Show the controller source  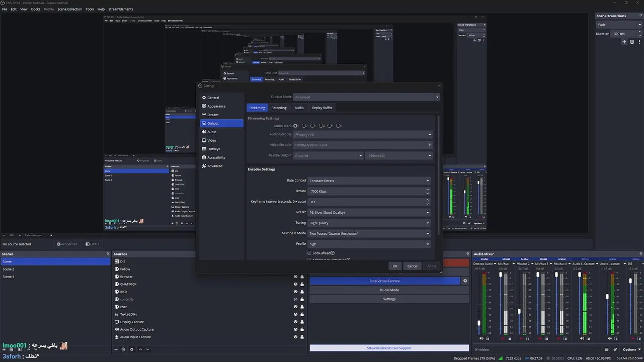click(x=296, y=299)
